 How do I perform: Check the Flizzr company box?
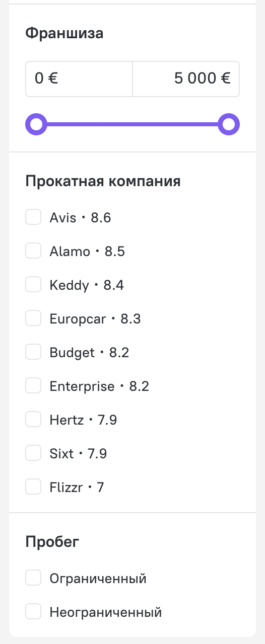coord(33,488)
